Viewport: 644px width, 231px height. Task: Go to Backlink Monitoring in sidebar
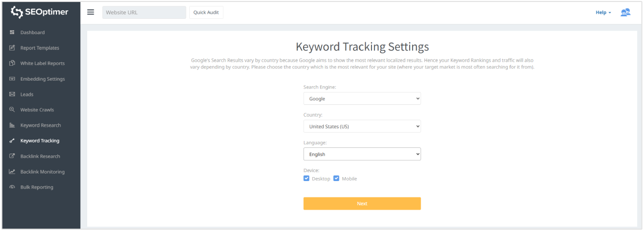click(x=42, y=172)
